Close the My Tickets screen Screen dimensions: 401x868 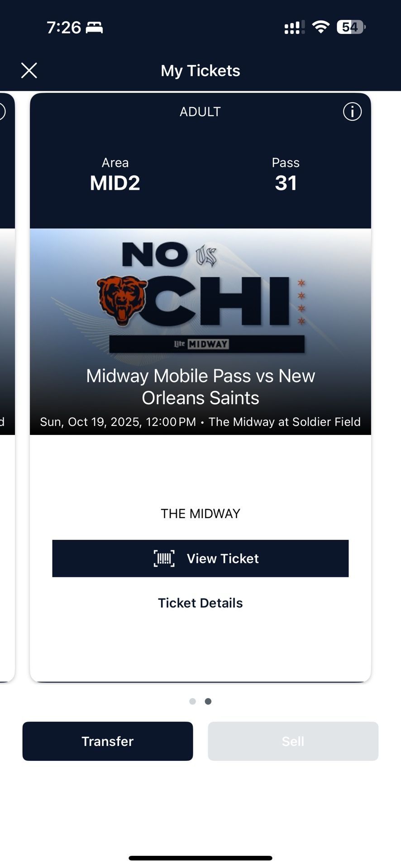29,71
